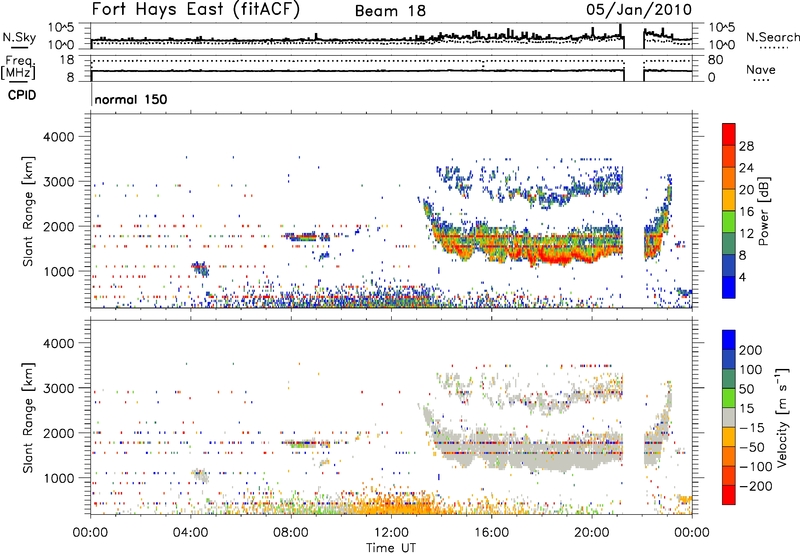This screenshot has width=800, height=554.
Task: Click the '3000' slant range tick in the power panel
Action: (59, 182)
